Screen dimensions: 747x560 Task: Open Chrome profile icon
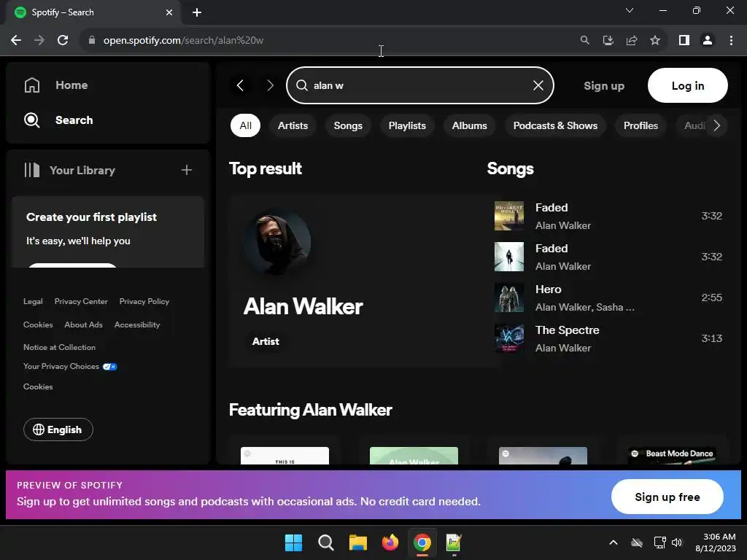coord(708,41)
